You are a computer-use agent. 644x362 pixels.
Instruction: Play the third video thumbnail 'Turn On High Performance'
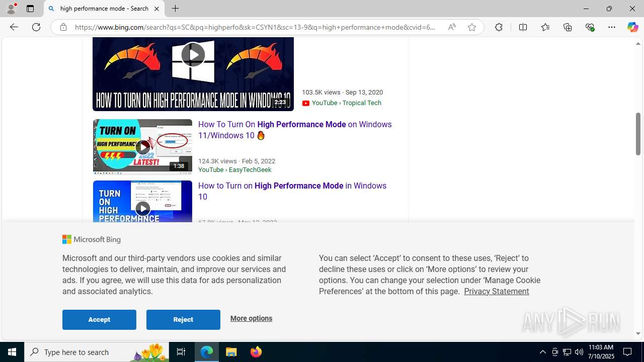click(x=142, y=201)
